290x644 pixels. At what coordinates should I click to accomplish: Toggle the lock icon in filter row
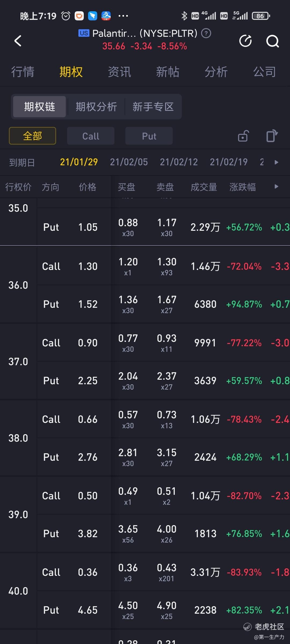243,136
